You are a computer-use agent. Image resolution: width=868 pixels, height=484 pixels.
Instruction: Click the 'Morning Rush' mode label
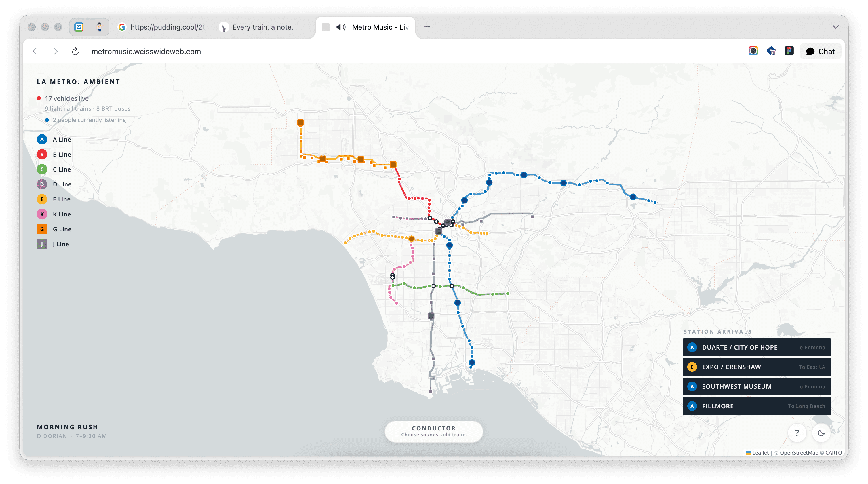(x=67, y=427)
